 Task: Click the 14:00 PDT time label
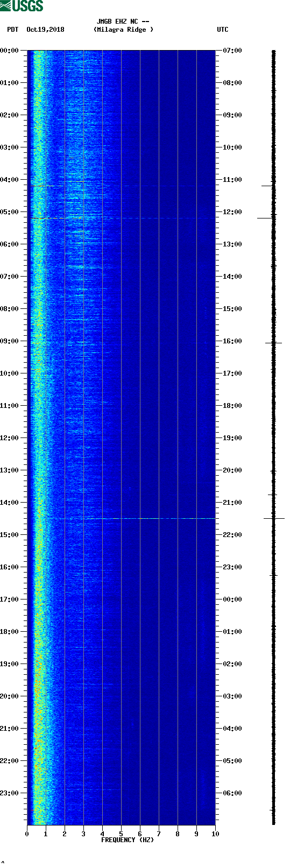click(x=9, y=503)
